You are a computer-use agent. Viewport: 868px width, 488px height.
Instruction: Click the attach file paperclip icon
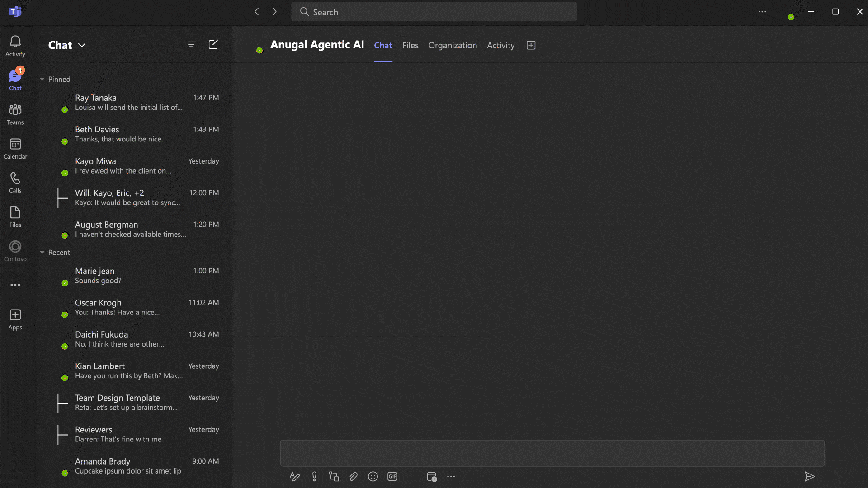pyautogui.click(x=353, y=476)
